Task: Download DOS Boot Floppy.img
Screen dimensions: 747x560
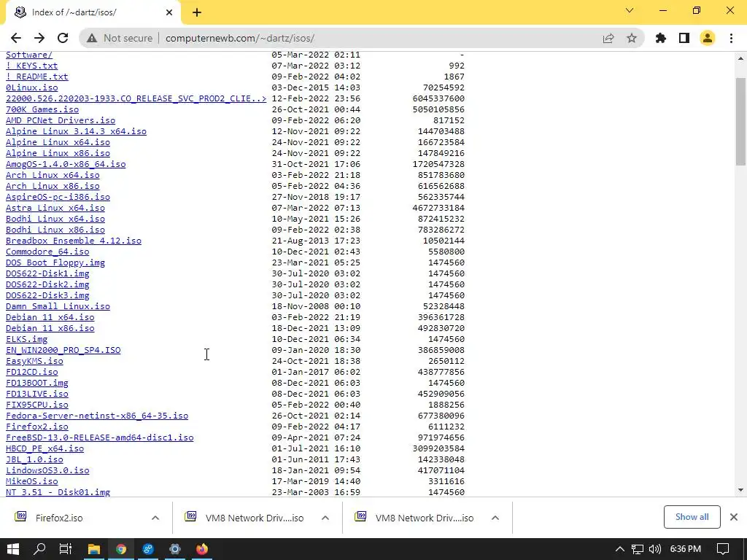Action: (x=55, y=262)
